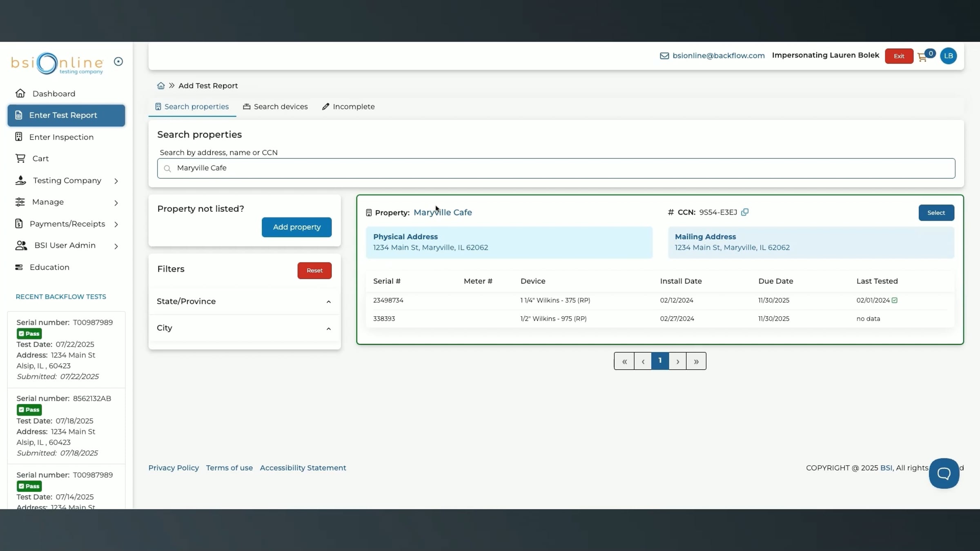The height and width of the screenshot is (551, 980).
Task: Click the Cart icon in sidebar
Action: pyautogui.click(x=20, y=158)
